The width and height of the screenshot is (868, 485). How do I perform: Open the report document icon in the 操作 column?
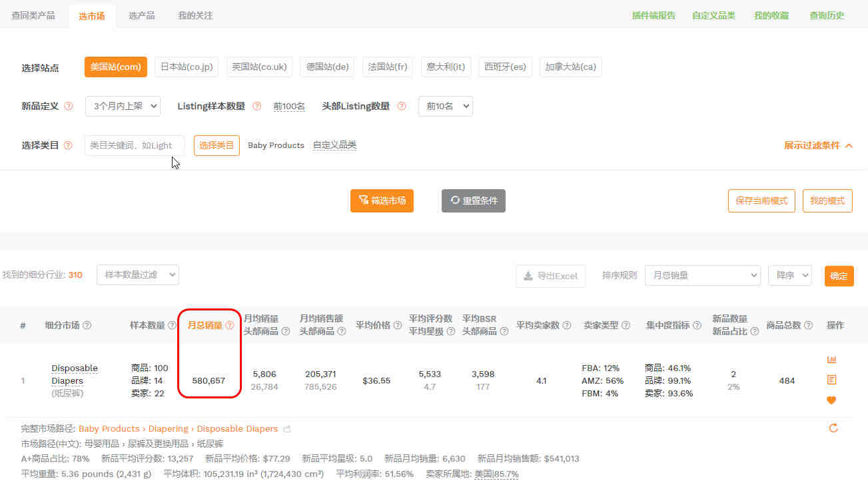[x=831, y=380]
